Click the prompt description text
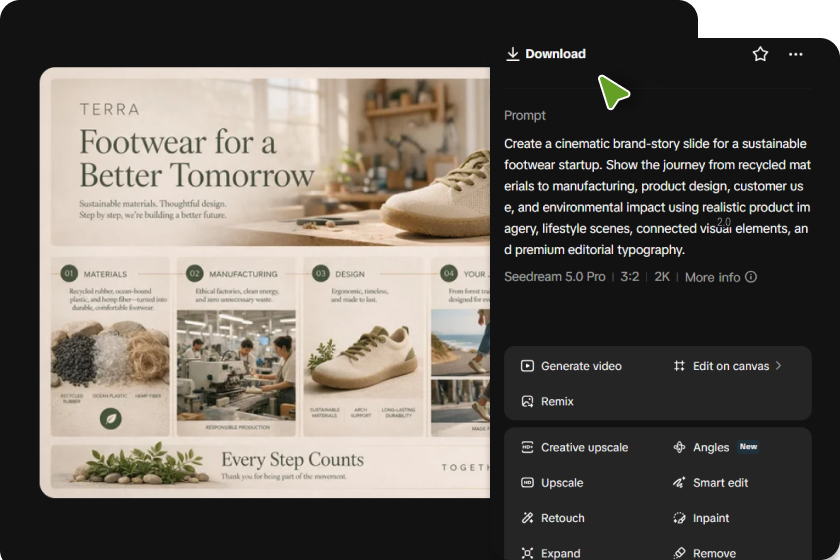The width and height of the screenshot is (840, 560). coord(657,197)
